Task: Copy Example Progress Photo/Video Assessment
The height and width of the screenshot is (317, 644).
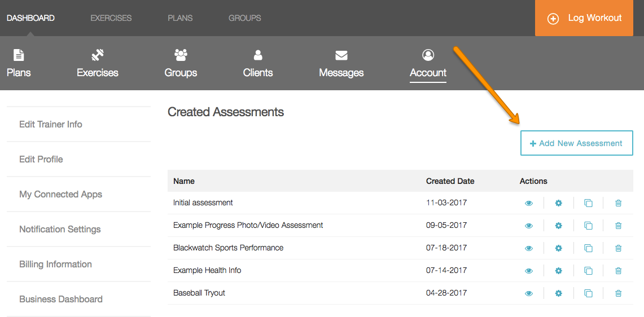Action: click(x=589, y=226)
